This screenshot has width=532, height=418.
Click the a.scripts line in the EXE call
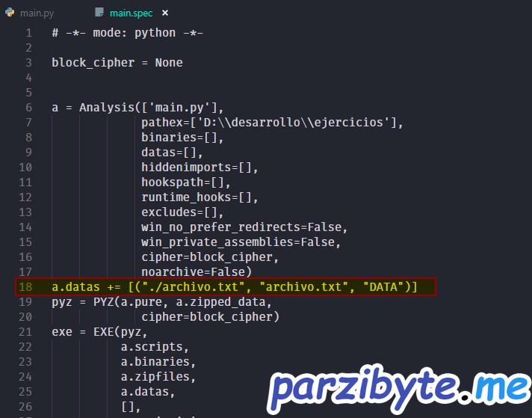click(155, 347)
